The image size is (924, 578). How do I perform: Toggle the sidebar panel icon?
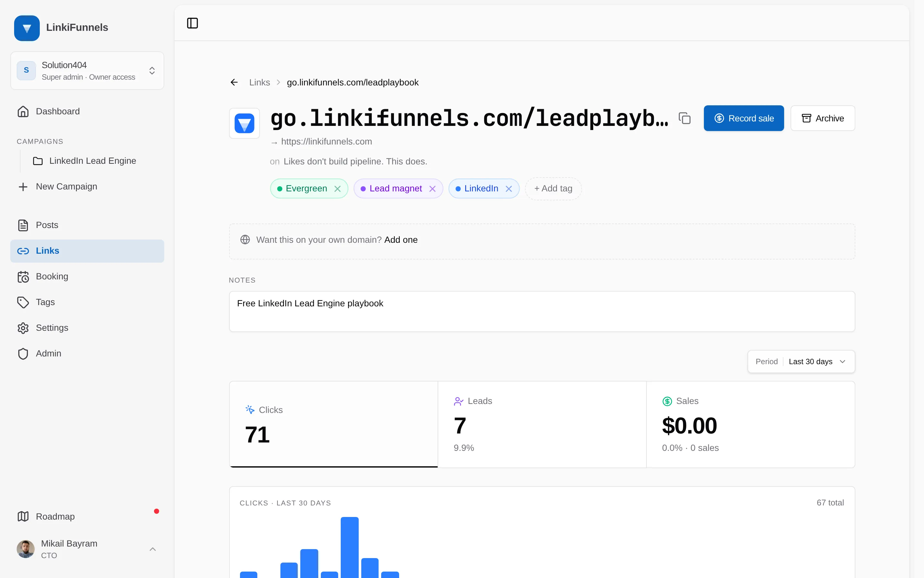coord(193,23)
